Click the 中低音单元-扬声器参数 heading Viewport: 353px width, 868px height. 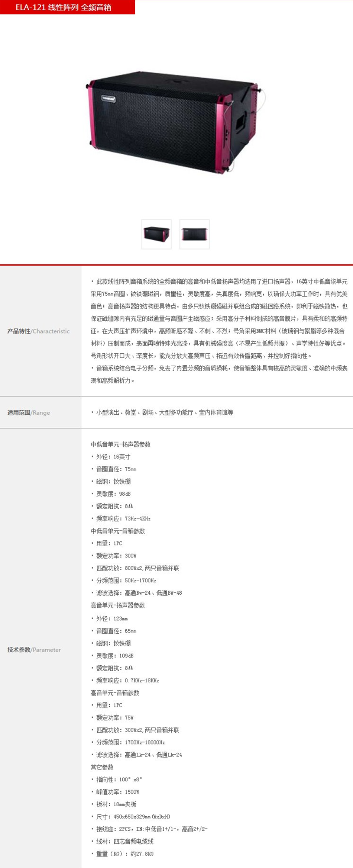[x=120, y=444]
